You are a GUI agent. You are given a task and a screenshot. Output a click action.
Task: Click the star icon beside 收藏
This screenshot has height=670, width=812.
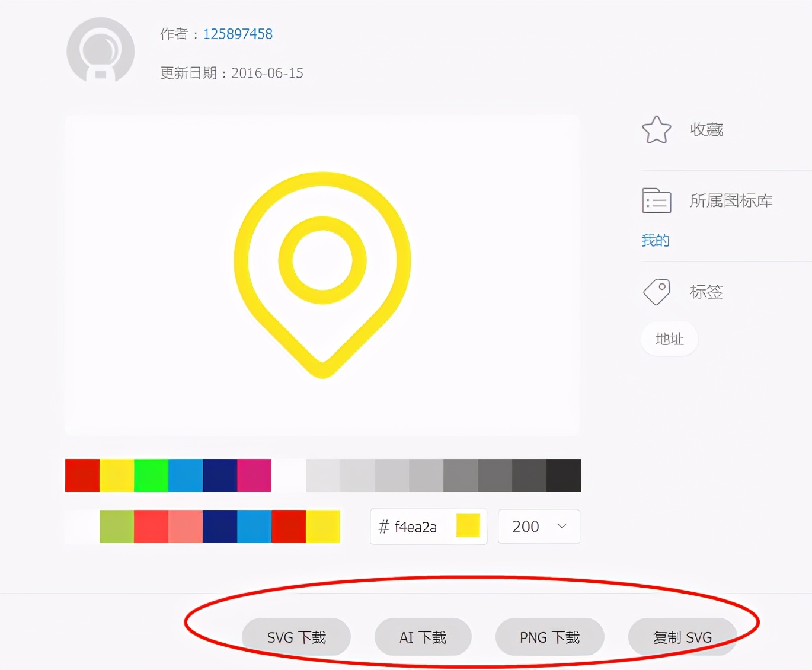[657, 130]
